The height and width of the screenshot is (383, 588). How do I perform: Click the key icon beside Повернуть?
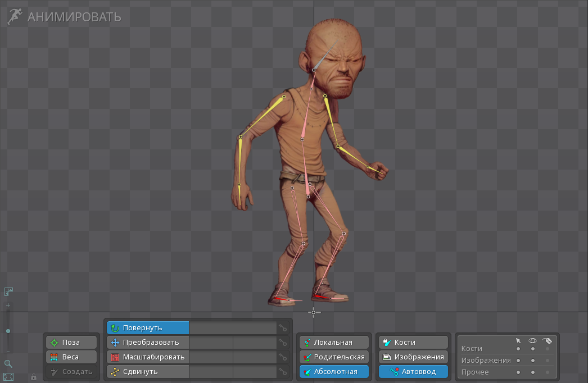tap(283, 328)
